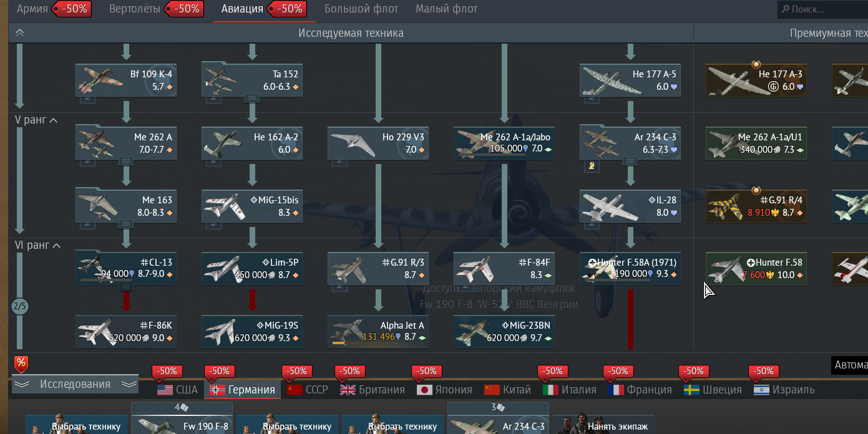Viewport: 868px width, 434px height.
Task: Click the Нанять экипаж button
Action: click(604, 424)
